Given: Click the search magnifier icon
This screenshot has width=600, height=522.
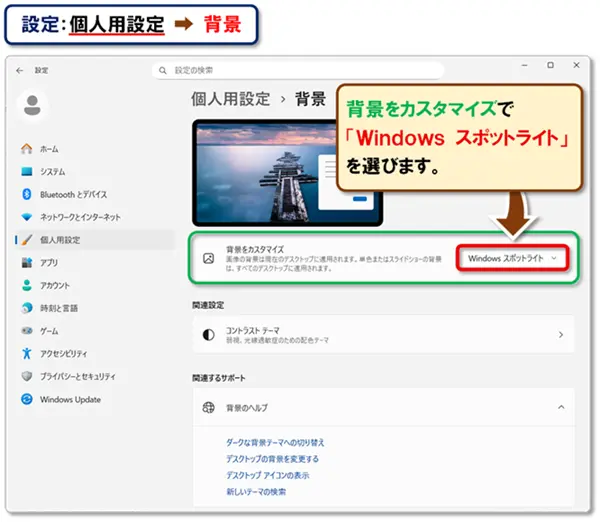Looking at the screenshot, I should point(163,70).
